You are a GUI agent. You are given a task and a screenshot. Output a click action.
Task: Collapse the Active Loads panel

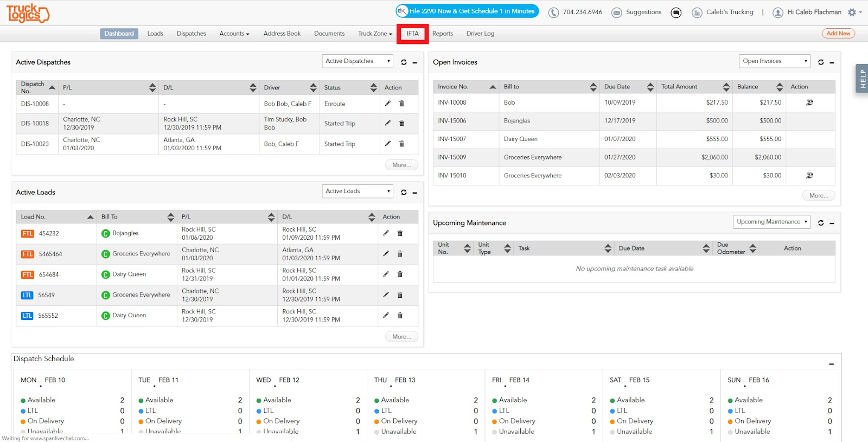point(415,193)
